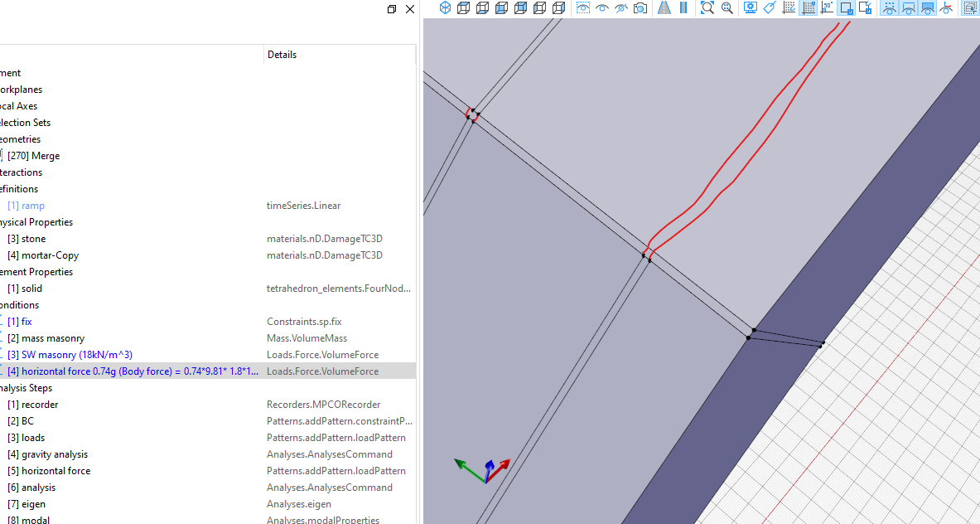This screenshot has height=524, width=980.
Task: Click the XYZ axes triad in viewport
Action: pyautogui.click(x=482, y=471)
